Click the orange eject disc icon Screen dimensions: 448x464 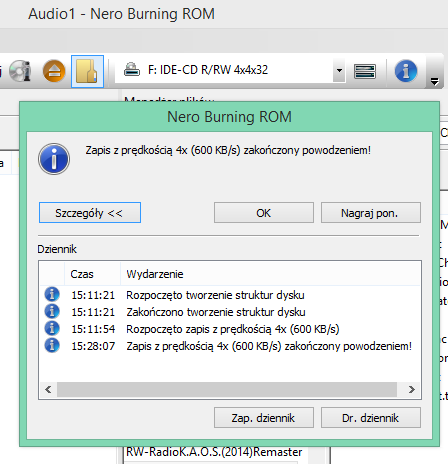[54, 71]
